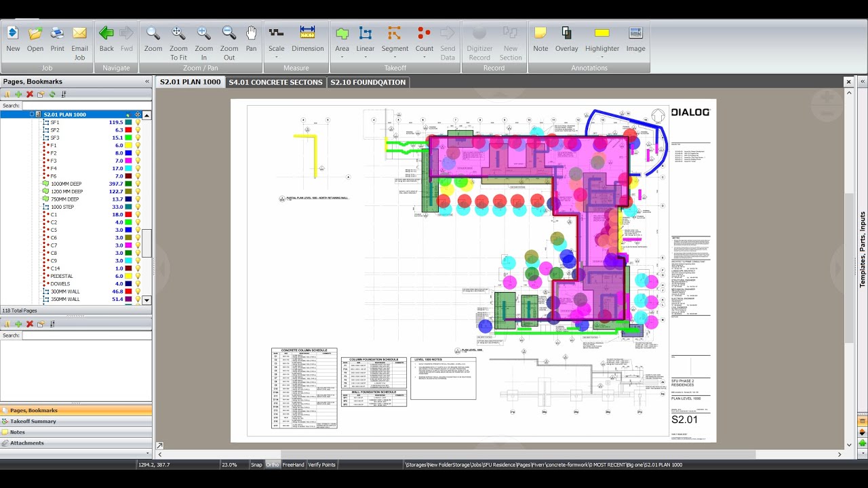Refresh the pages list
The image size is (868, 488).
coord(52,94)
